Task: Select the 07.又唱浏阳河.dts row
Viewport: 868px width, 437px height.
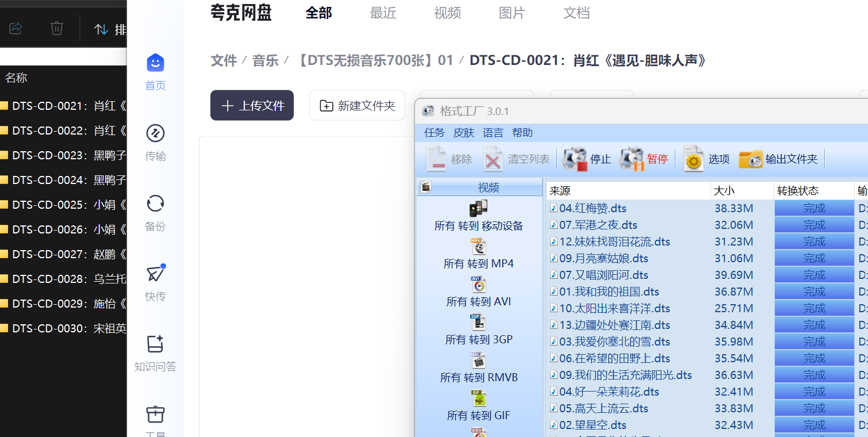Action: [707, 275]
